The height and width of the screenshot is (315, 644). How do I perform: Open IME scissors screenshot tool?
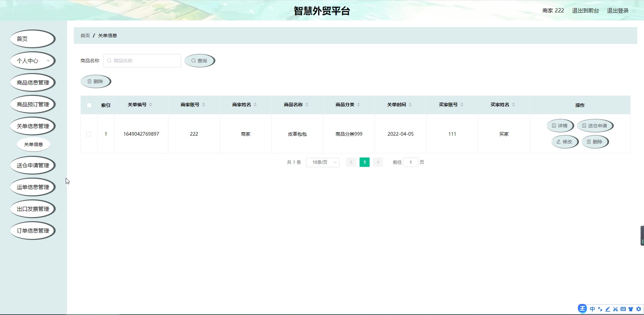[615, 309]
